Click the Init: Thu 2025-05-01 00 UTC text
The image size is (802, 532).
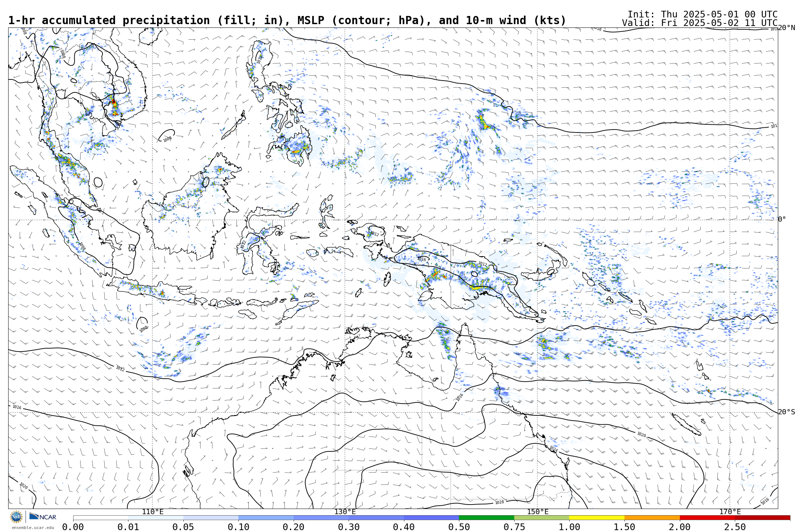[x=702, y=14]
